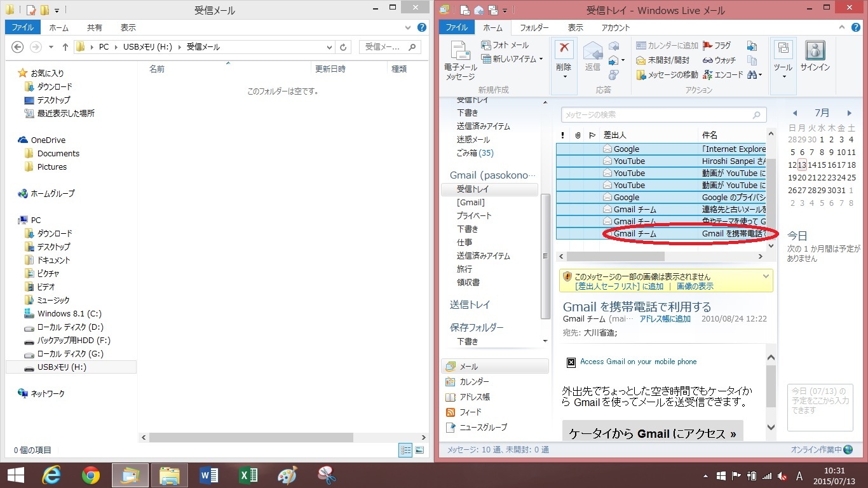Open the dropdown arrow under 削除
Screen dimensions: 868x488
pos(564,77)
